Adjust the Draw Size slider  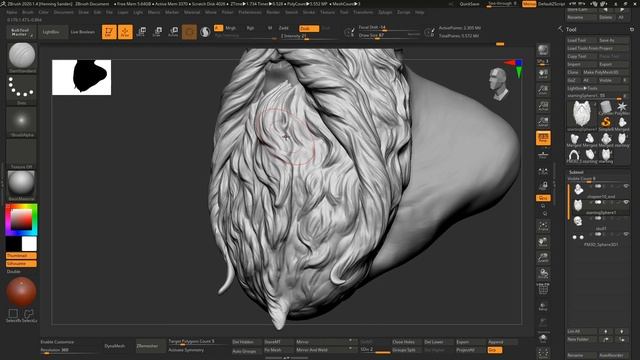389,36
